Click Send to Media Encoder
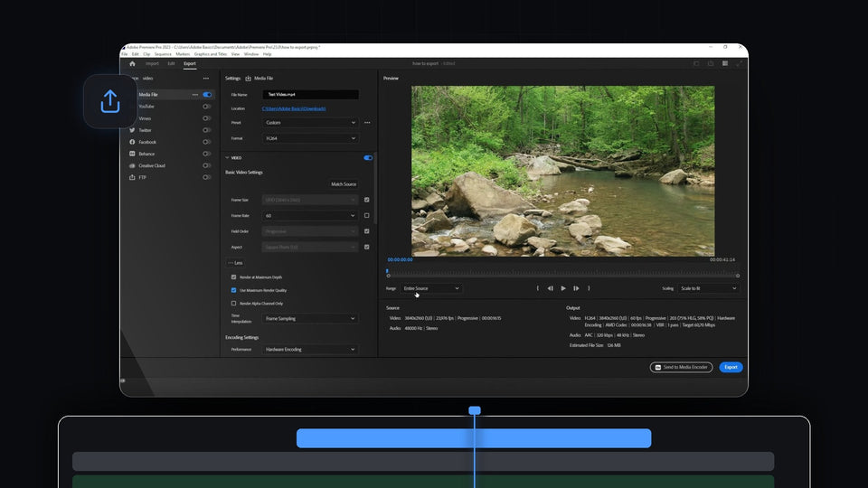This screenshot has height=488, width=868. 681,368
